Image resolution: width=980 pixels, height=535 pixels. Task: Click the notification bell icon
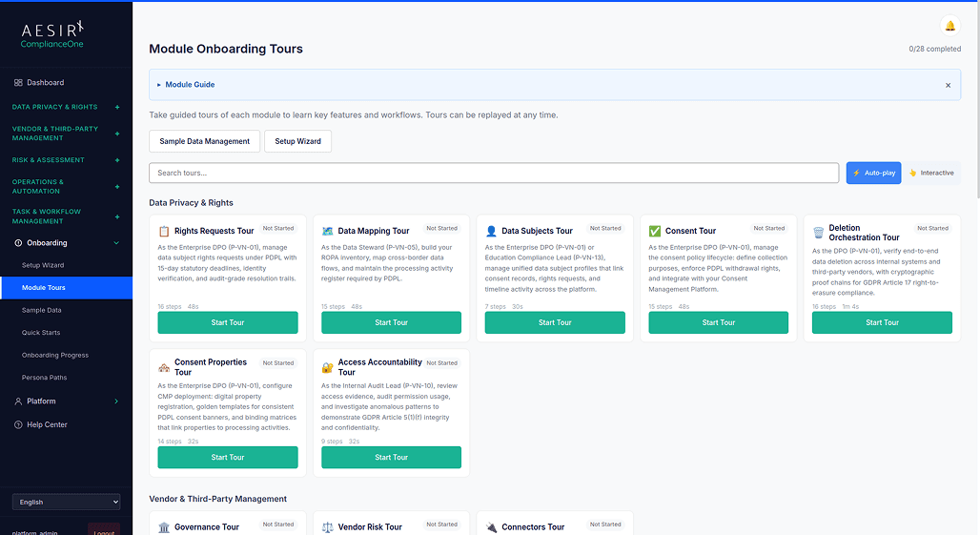(949, 26)
